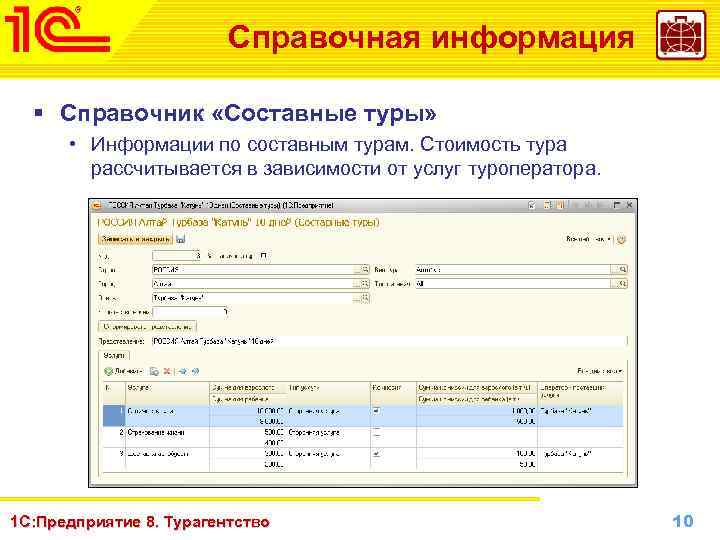This screenshot has width=720, height=540.
Task: Click the save diskette icon
Action: (x=180, y=239)
